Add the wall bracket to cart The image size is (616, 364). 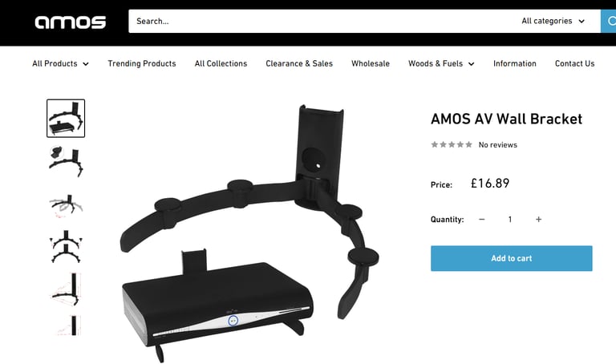coord(512,258)
